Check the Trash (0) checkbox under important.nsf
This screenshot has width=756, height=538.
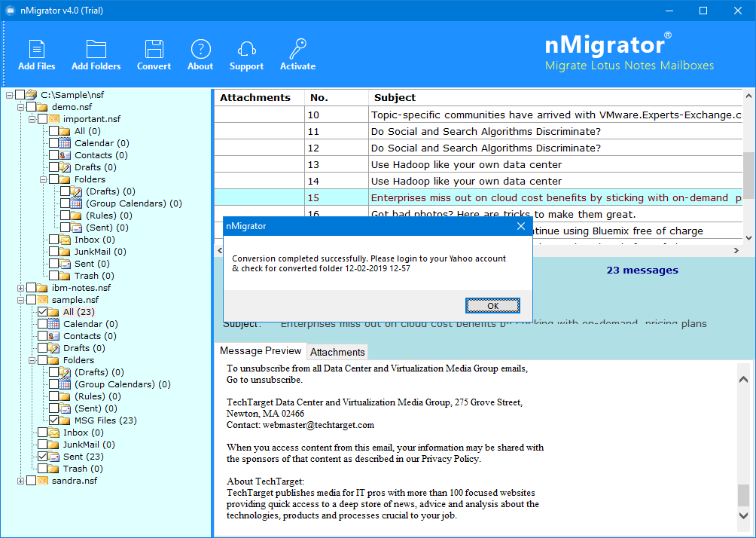(53, 276)
